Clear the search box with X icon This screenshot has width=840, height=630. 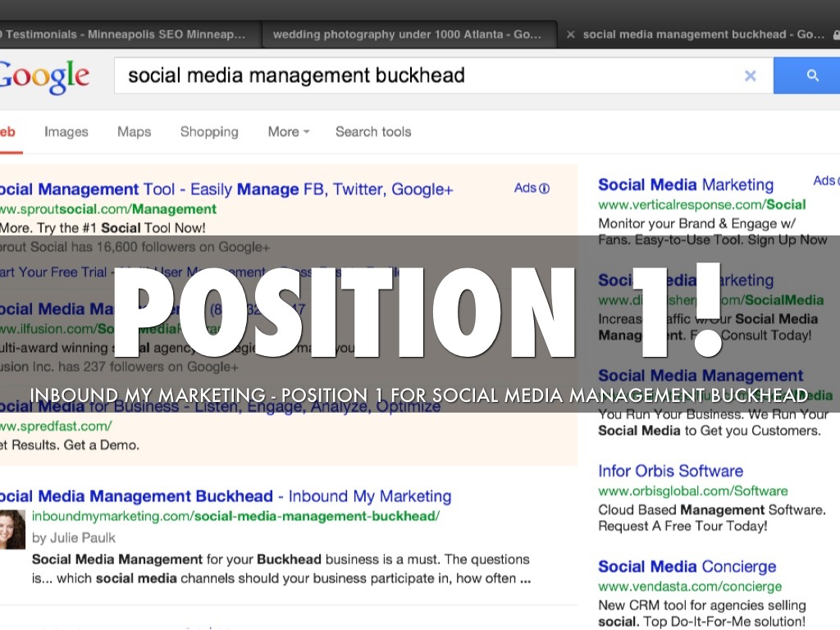click(750, 75)
